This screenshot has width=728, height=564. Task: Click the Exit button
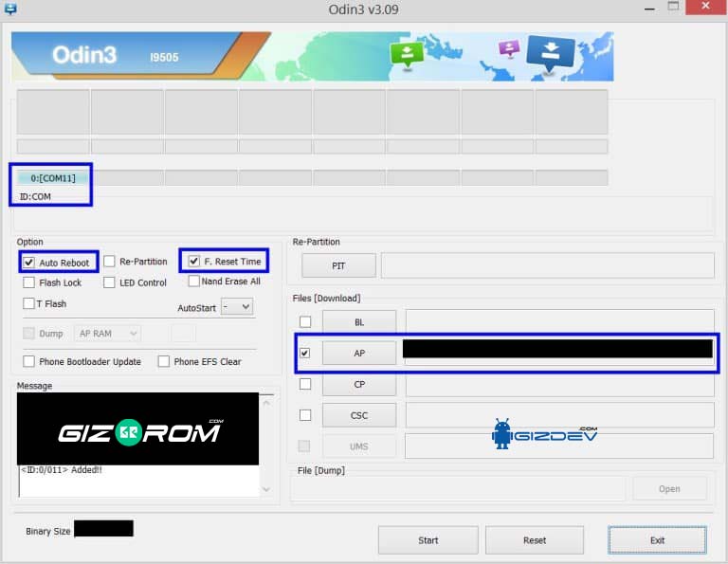pos(658,540)
